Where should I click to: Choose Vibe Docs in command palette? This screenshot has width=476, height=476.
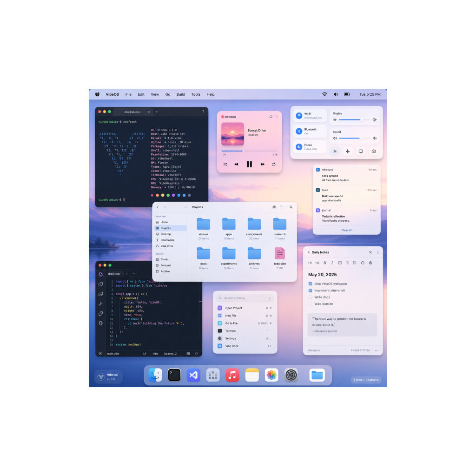click(245, 346)
